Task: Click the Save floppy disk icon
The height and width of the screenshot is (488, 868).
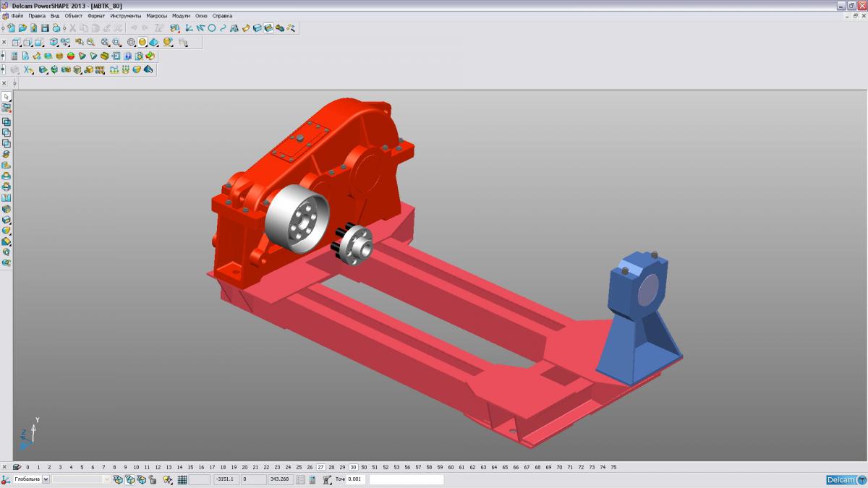Action: point(45,27)
